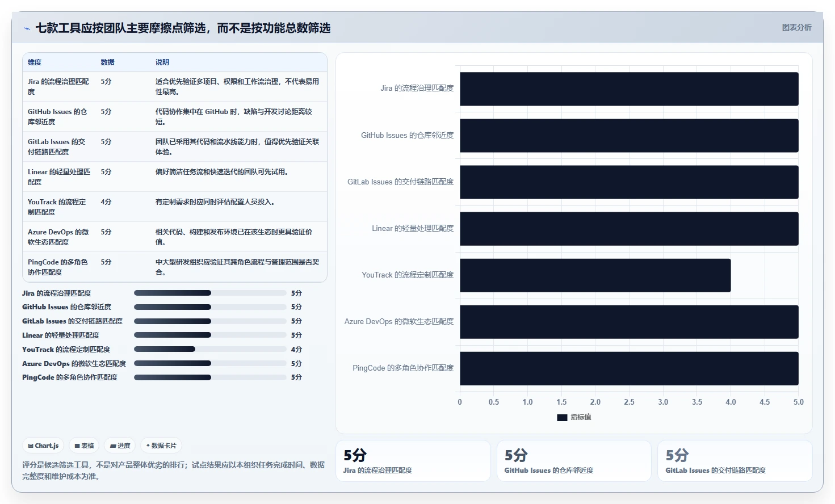The width and height of the screenshot is (835, 504).
Task: Click the PingCode 的多角色协作匹配度 progress bar
Action: (210, 377)
